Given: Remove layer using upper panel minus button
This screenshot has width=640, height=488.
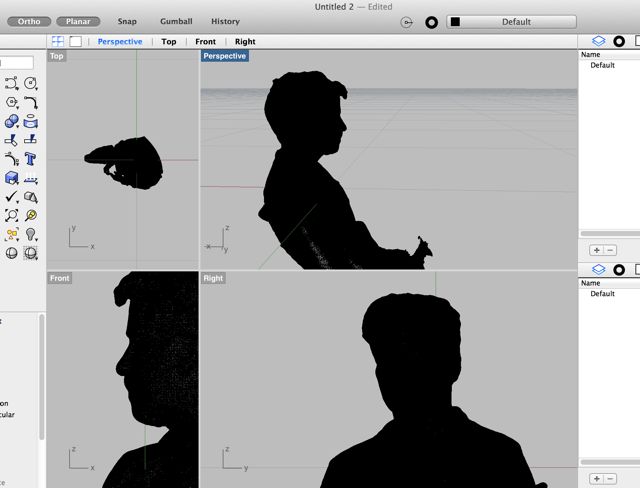Looking at the screenshot, I should 610,250.
